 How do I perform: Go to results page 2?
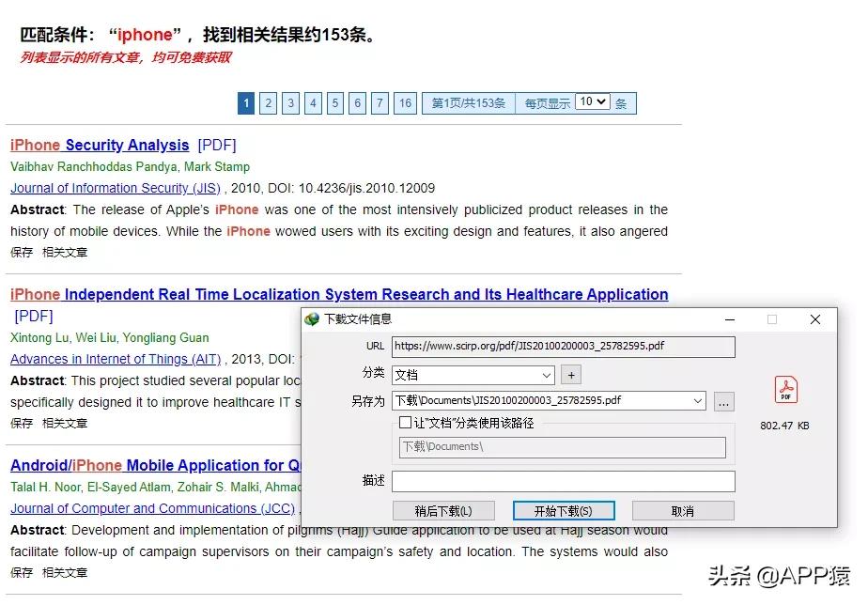pyautogui.click(x=270, y=102)
